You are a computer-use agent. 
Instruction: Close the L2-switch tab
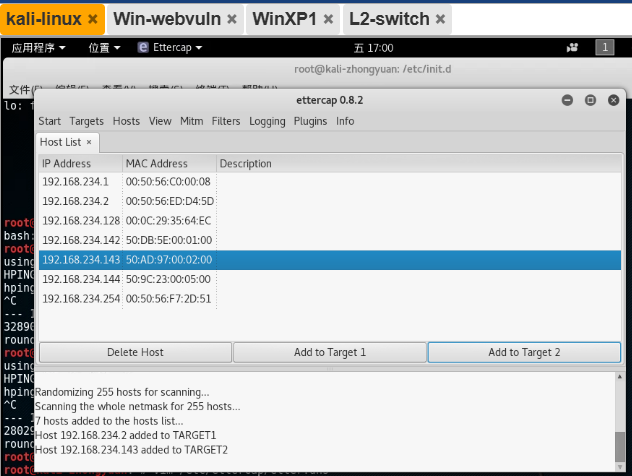441,19
